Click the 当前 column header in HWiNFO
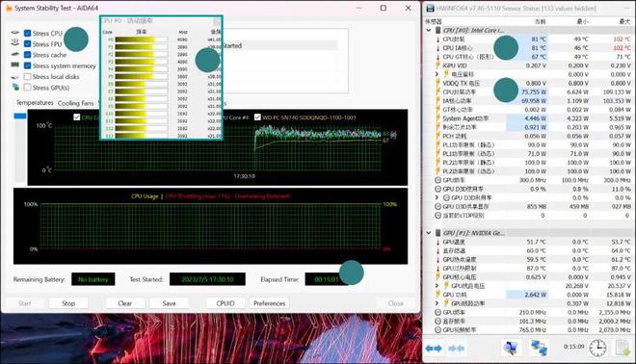This screenshot has height=364, width=636. (541, 21)
